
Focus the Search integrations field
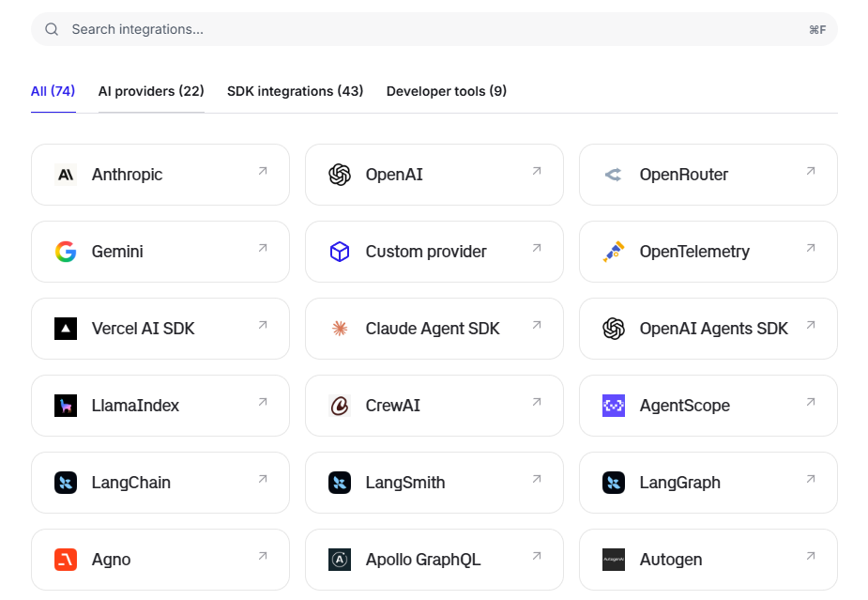tap(434, 29)
